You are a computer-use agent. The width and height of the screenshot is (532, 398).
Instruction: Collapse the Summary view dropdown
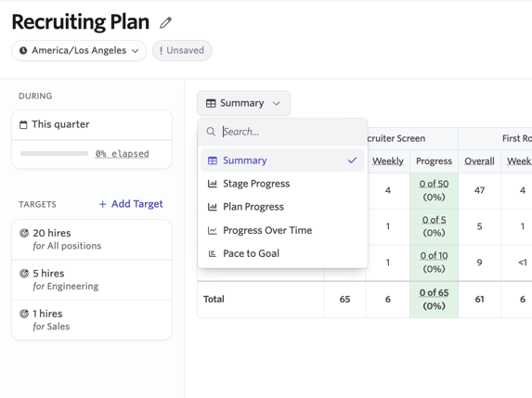[x=243, y=103]
